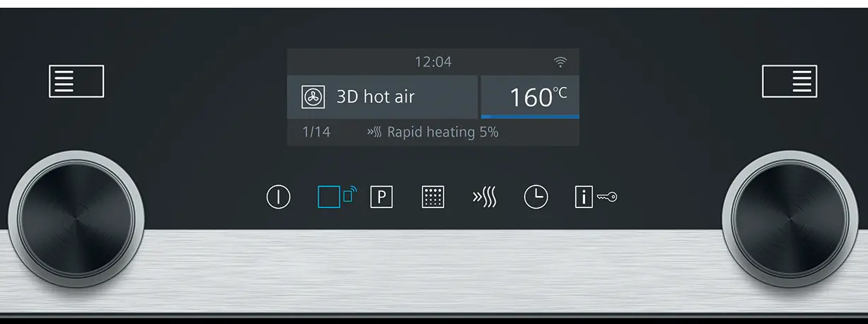Select the 3D hot air heating mode field
The width and height of the screenshot is (868, 324).
[x=383, y=97]
